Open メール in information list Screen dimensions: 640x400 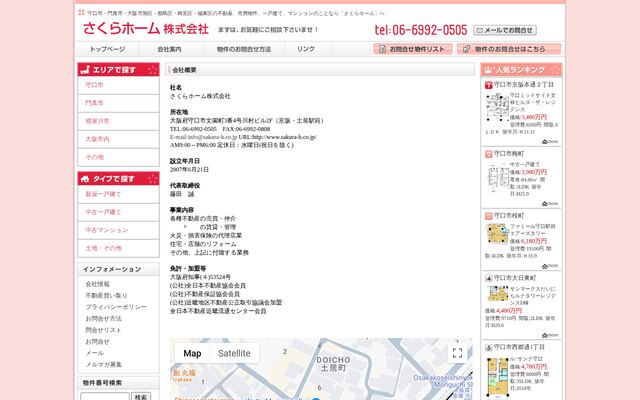click(x=94, y=353)
